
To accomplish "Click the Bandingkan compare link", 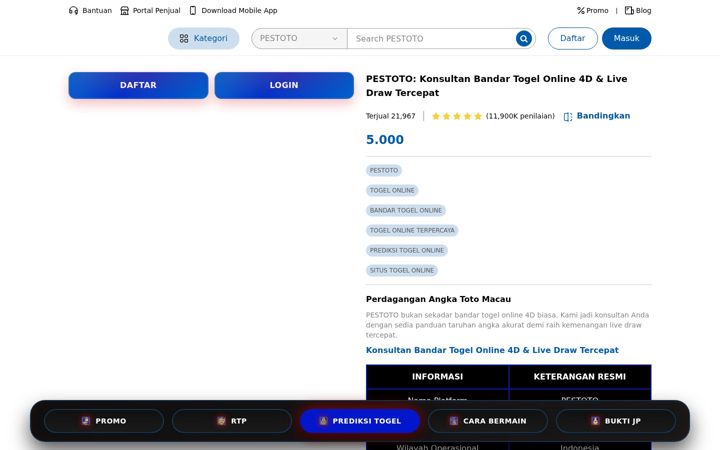I will point(597,116).
